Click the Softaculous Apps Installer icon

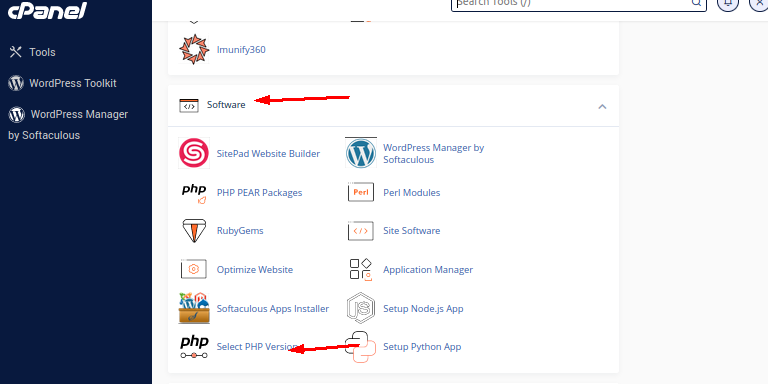194,308
